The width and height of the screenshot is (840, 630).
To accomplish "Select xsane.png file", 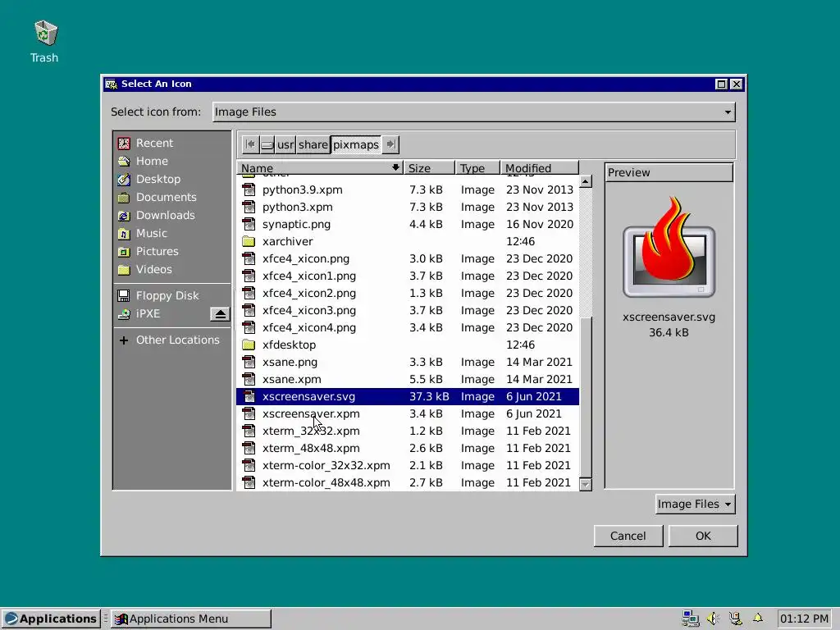I will tap(407, 362).
